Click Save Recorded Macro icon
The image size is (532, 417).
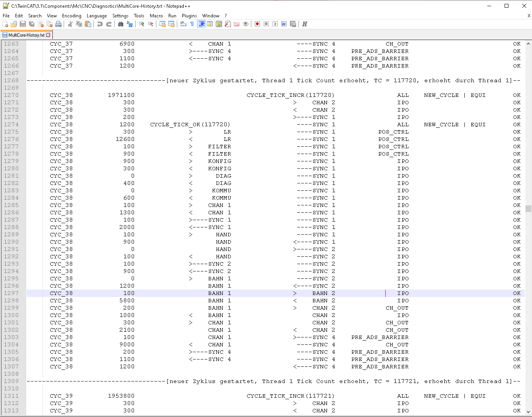tap(293, 24)
